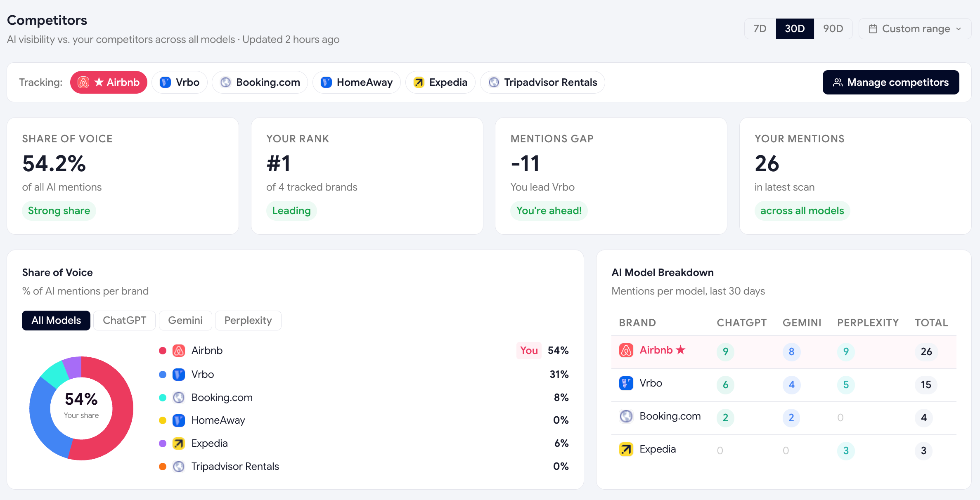Select the 7D time range

[760, 29]
